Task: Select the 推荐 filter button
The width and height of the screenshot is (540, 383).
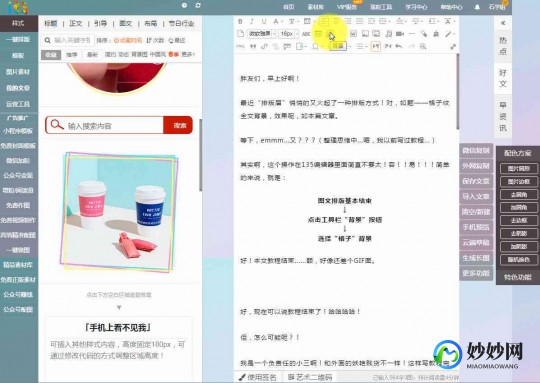Action: point(71,54)
